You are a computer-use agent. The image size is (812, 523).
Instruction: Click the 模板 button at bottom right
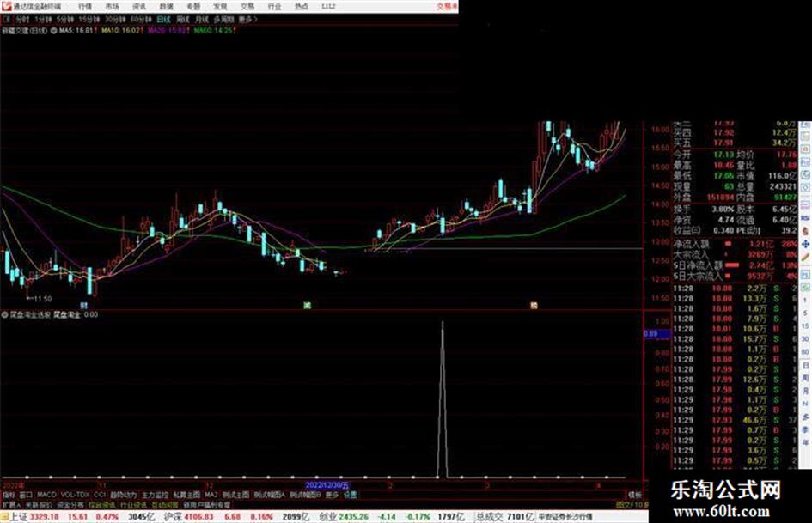(634, 495)
